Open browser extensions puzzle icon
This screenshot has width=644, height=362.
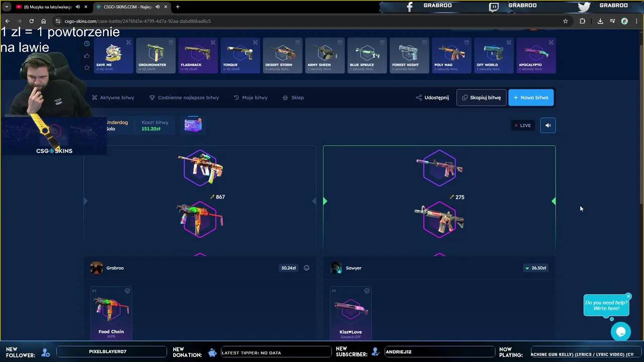pos(583,21)
